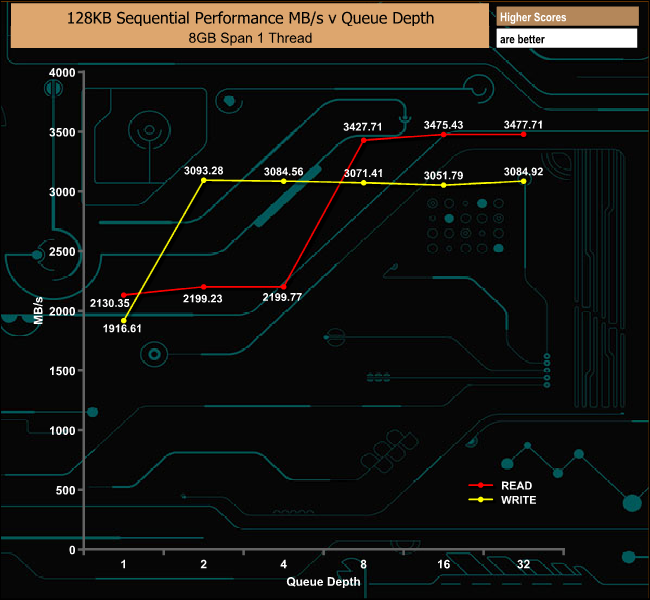Click the 'are better' white box
Viewport: 650px width, 600px height.
coord(567,39)
